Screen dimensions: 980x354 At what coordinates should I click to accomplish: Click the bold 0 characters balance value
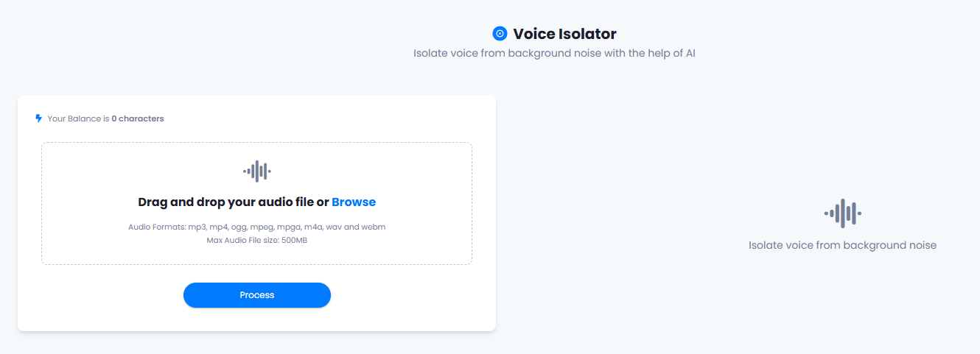(x=138, y=118)
